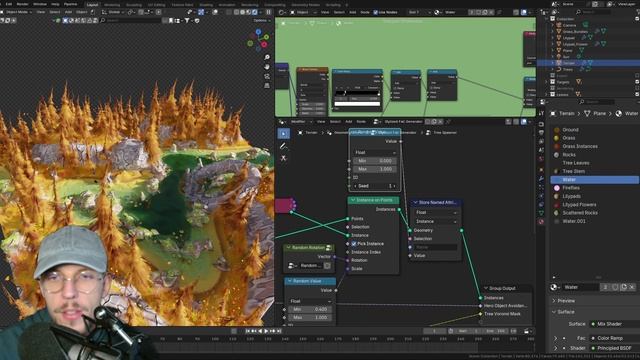Toggle the excluded collection checkbox above Targets
The height and width of the screenshot is (360, 640).
[637, 76]
